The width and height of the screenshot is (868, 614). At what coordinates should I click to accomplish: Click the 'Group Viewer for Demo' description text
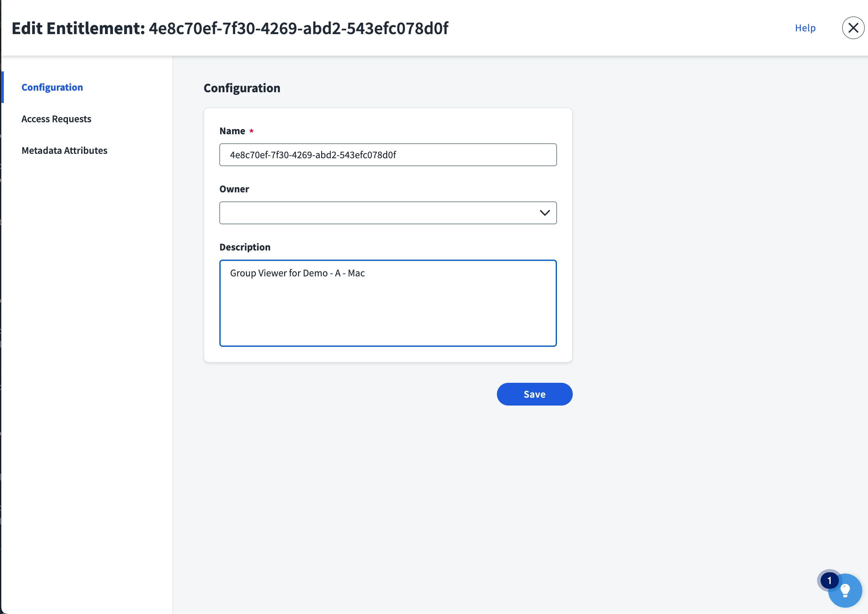278,273
